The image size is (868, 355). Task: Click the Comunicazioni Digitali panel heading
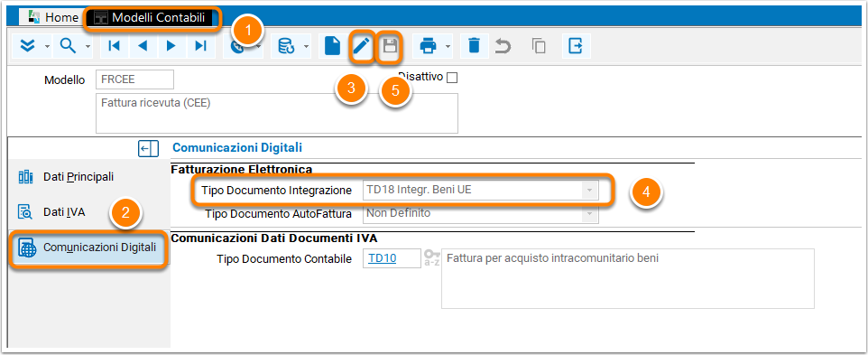tap(237, 148)
